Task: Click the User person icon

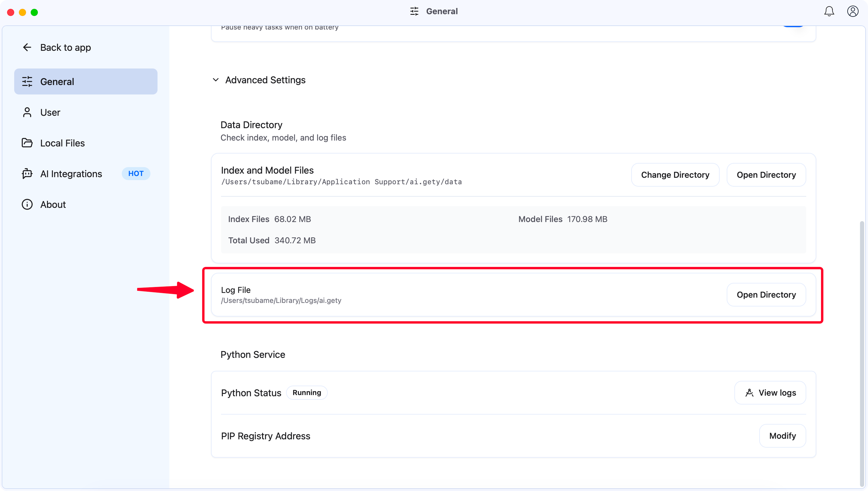Action: click(x=27, y=112)
